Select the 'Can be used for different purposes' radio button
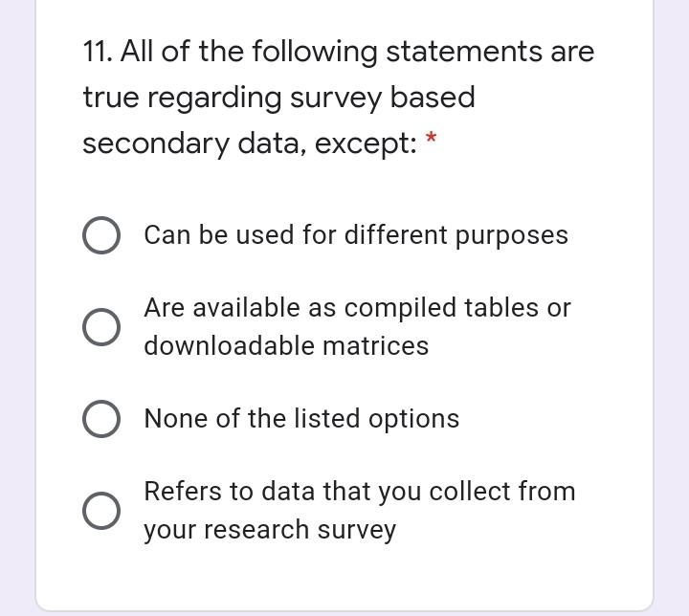The width and height of the screenshot is (689, 616). click(101, 235)
